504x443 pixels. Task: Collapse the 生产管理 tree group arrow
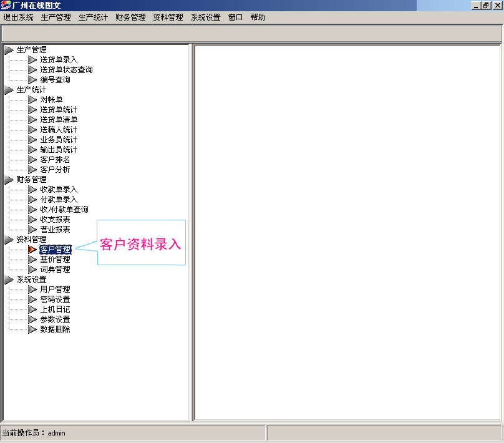coord(9,50)
